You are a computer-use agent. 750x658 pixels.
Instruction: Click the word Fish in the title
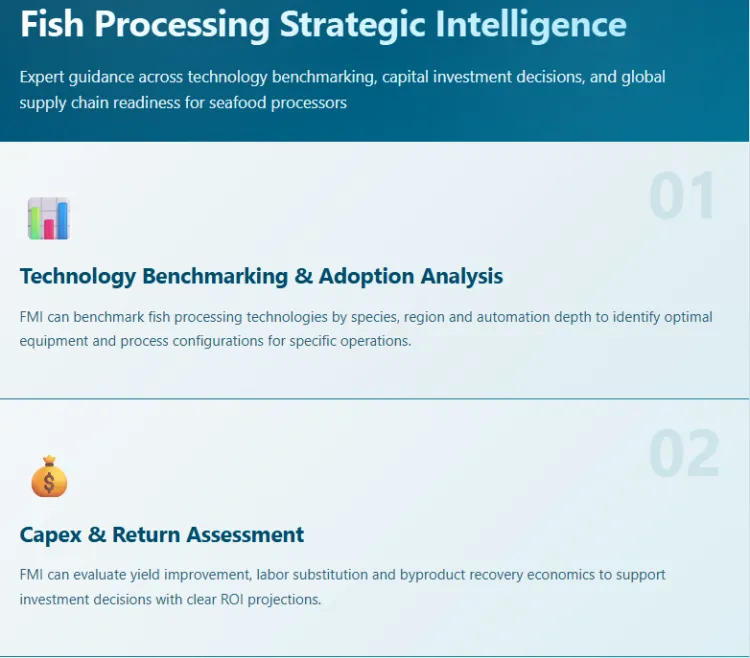coord(52,25)
